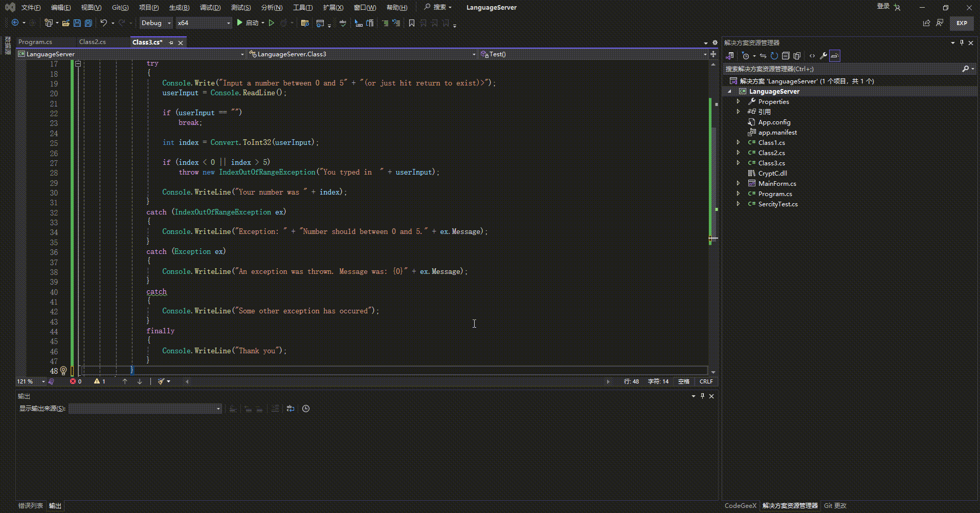Click the feedback person icon near EXP

click(x=940, y=23)
